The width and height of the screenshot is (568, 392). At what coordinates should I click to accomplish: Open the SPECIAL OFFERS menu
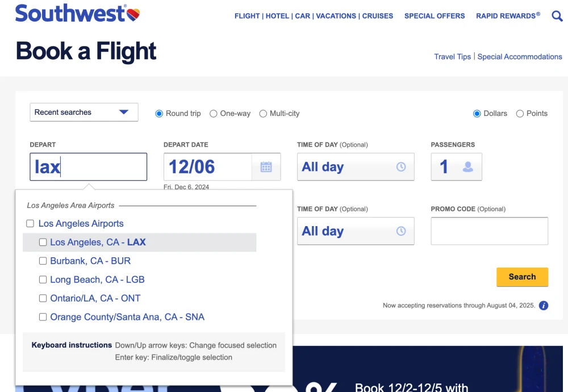coord(435,16)
